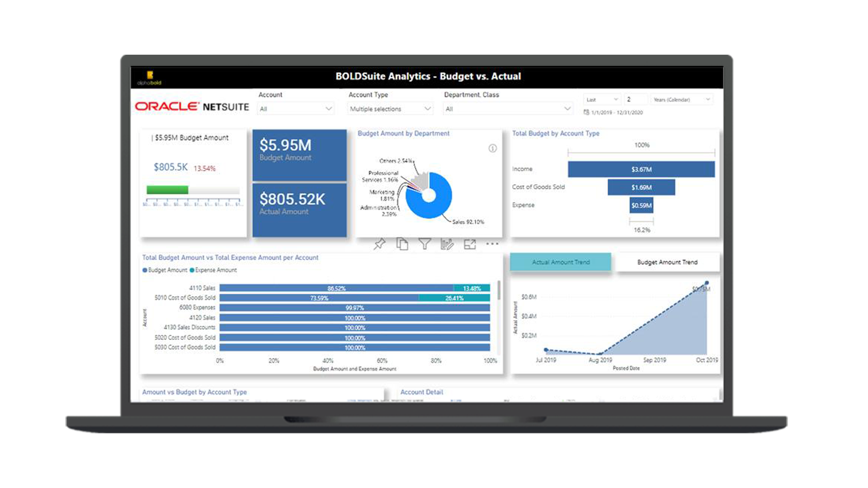Image resolution: width=868 pixels, height=488 pixels.
Task: Click the 5030 Cost of Goods Sold label
Action: (x=185, y=347)
